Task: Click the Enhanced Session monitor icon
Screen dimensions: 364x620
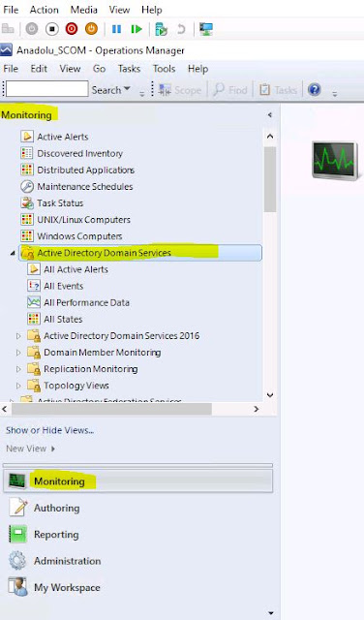Action: tap(206, 29)
